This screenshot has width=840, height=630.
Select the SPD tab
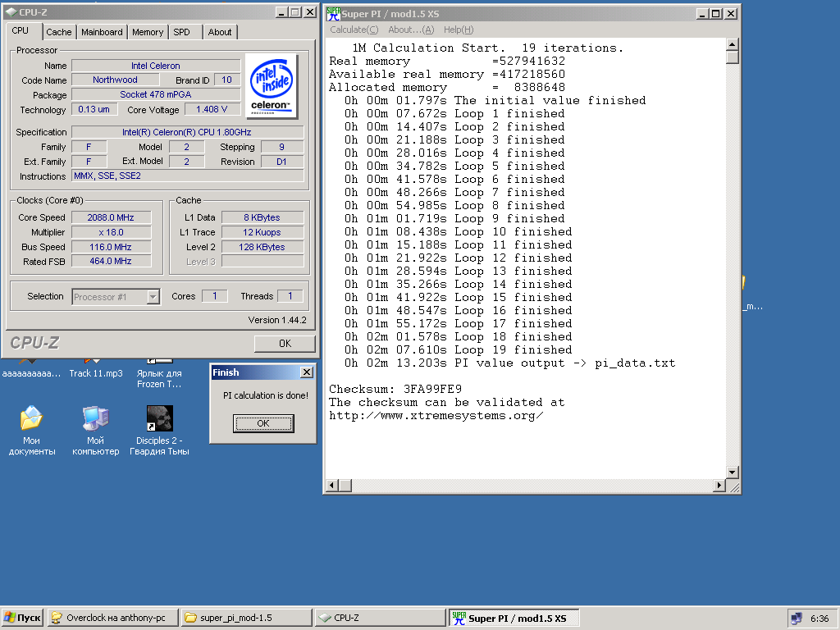pyautogui.click(x=181, y=32)
